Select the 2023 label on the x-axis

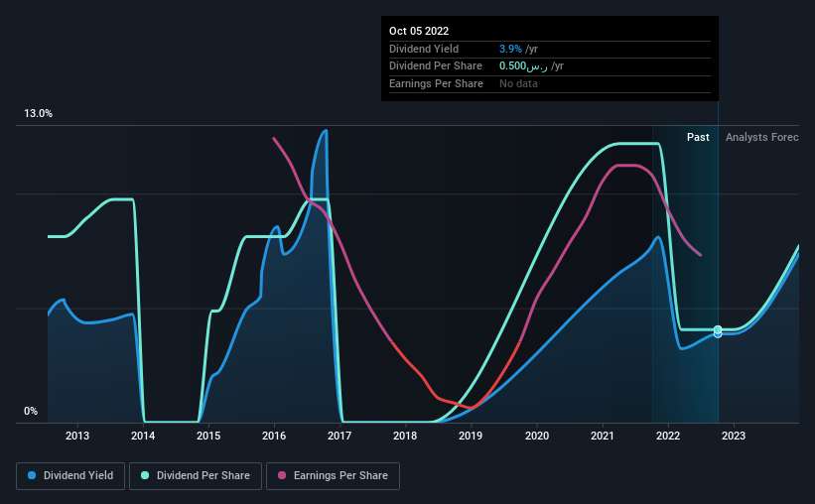click(734, 436)
